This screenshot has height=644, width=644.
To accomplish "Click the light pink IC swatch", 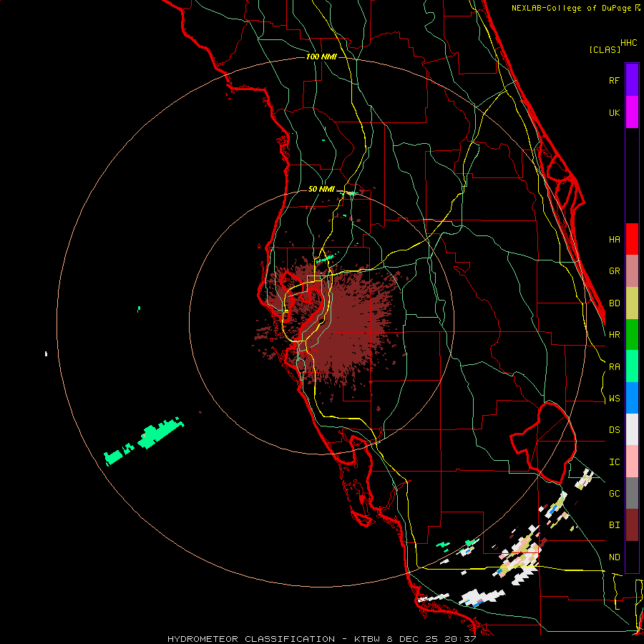I will coord(632,462).
